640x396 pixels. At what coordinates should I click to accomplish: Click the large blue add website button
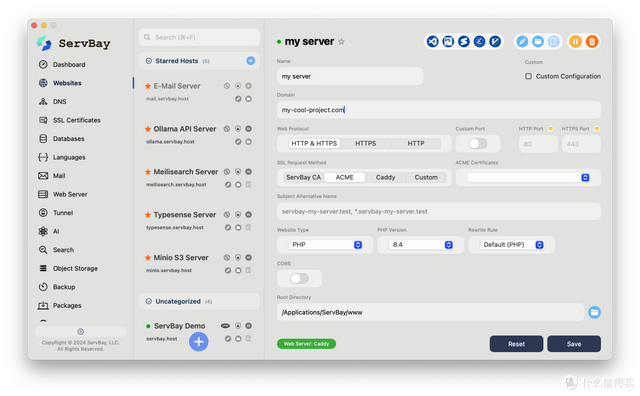tap(199, 342)
